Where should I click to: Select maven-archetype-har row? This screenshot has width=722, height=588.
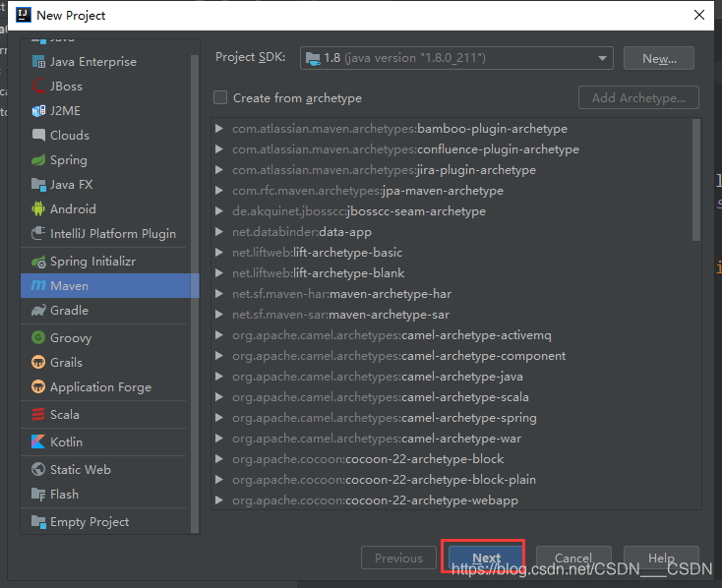[451, 294]
